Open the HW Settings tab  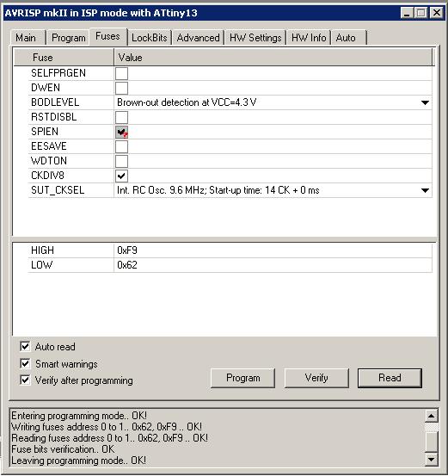(x=255, y=38)
